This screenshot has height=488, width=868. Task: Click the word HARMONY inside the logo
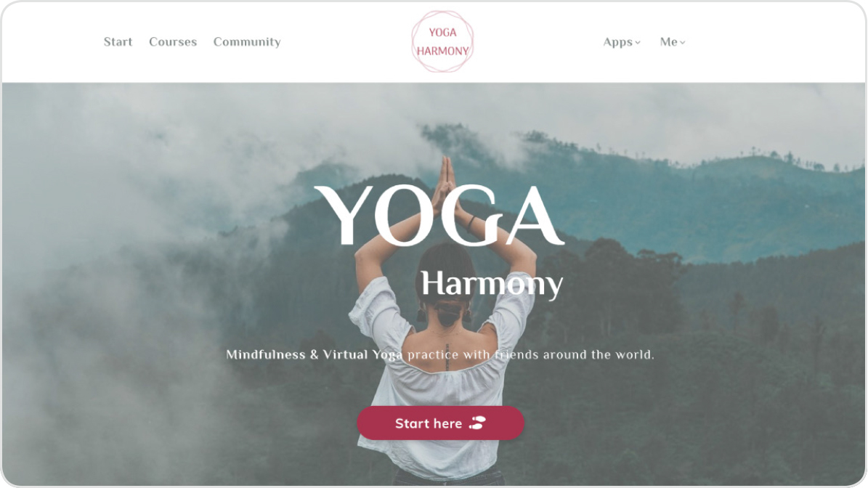coord(442,51)
